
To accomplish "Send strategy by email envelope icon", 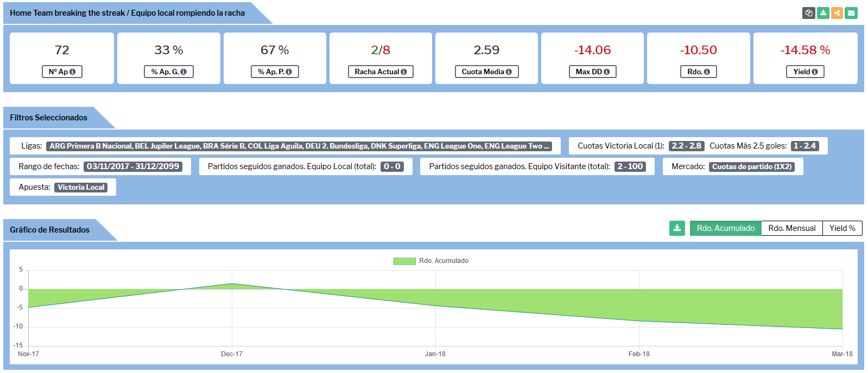I will tap(851, 13).
